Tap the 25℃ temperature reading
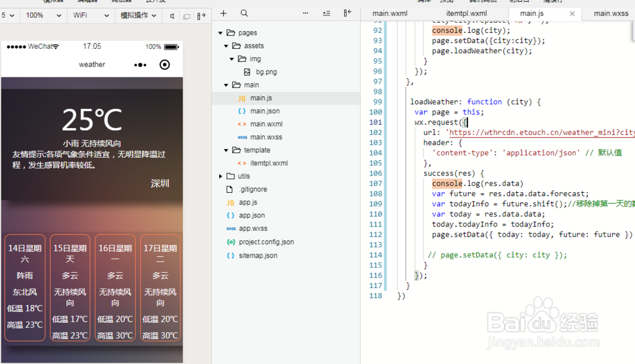The height and width of the screenshot is (364, 635). point(92,120)
